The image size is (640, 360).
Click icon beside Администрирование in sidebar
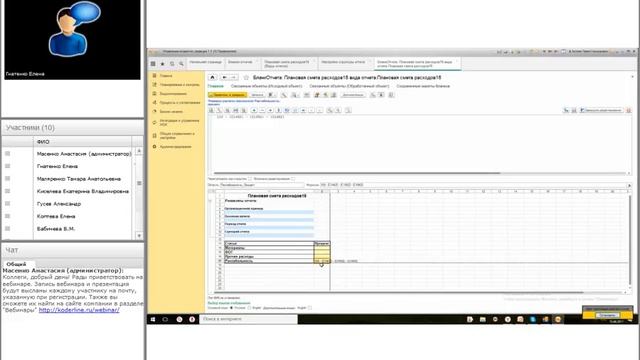click(154, 147)
